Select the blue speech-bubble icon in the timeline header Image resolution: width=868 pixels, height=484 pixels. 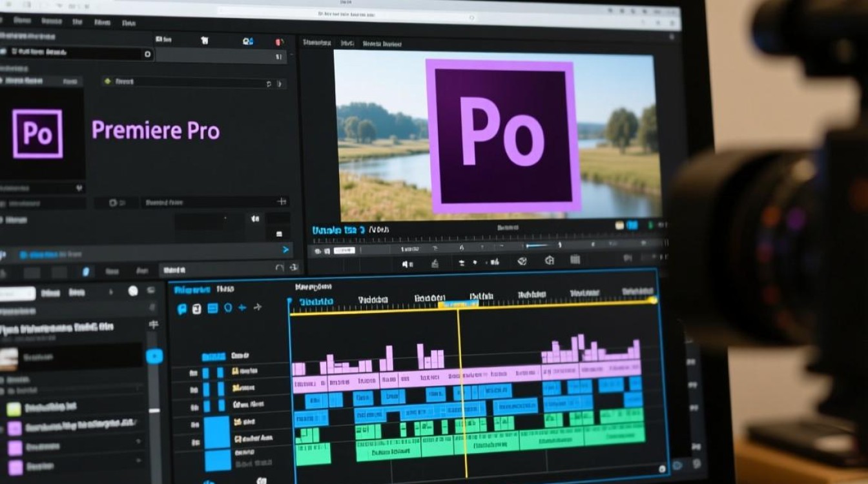tap(181, 308)
